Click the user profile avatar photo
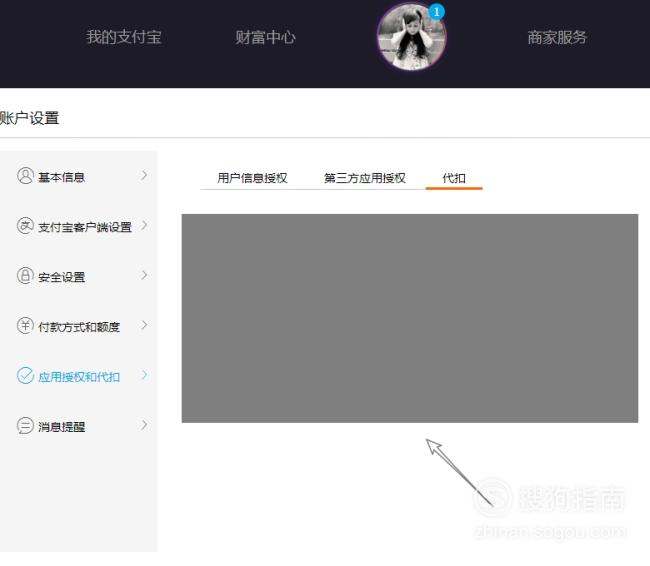Image resolution: width=650 pixels, height=566 pixels. click(412, 37)
